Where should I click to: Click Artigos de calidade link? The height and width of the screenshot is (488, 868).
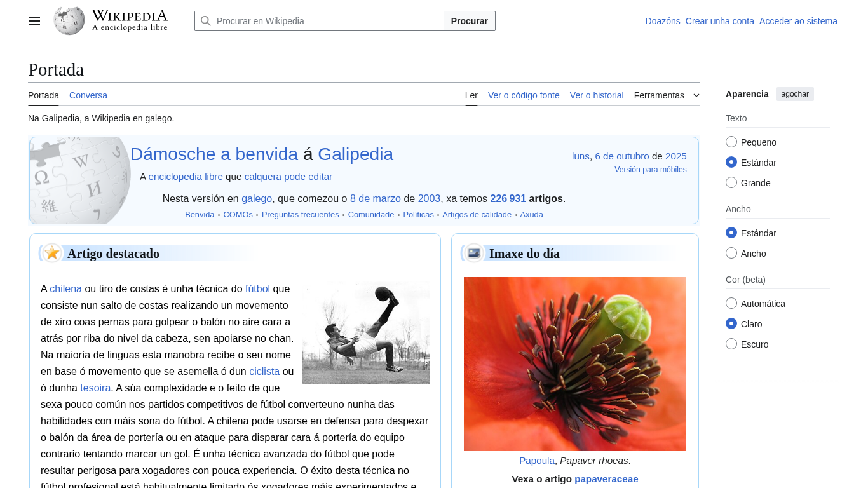coord(477,215)
